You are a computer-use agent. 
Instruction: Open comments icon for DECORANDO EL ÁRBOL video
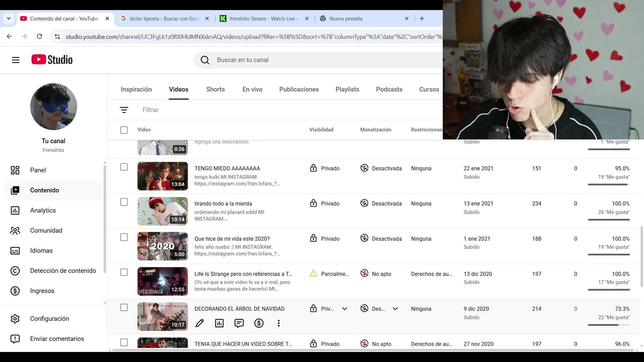pos(239,323)
